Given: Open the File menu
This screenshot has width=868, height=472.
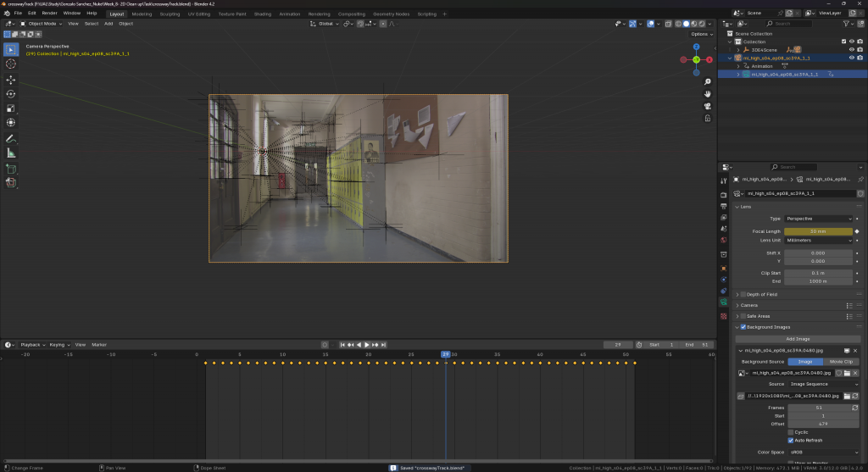Looking at the screenshot, I should (x=18, y=14).
